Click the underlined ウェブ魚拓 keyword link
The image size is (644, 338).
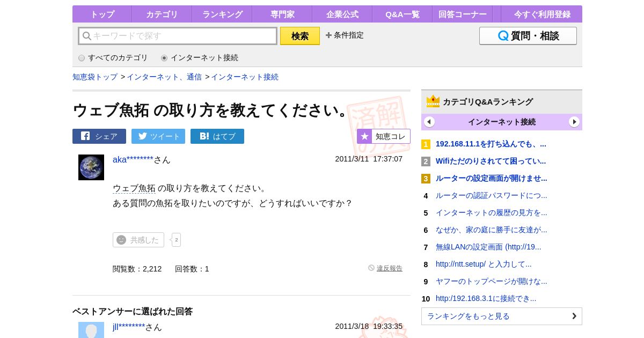[134, 188]
